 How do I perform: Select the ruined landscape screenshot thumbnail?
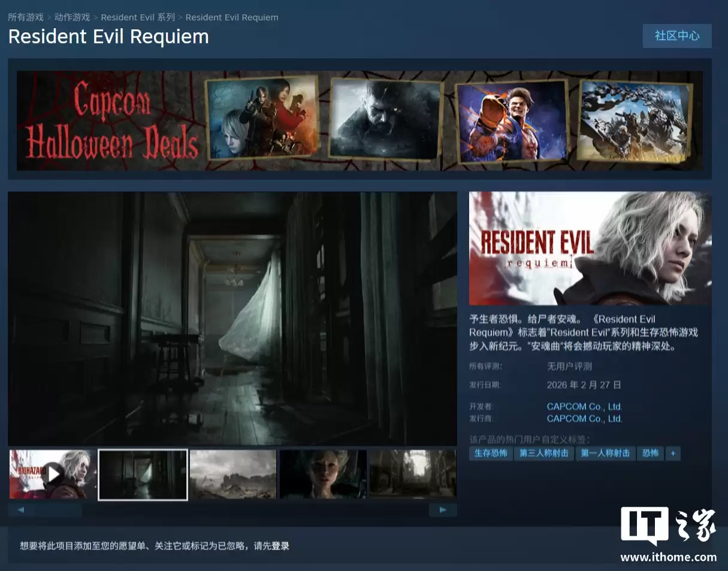click(233, 475)
